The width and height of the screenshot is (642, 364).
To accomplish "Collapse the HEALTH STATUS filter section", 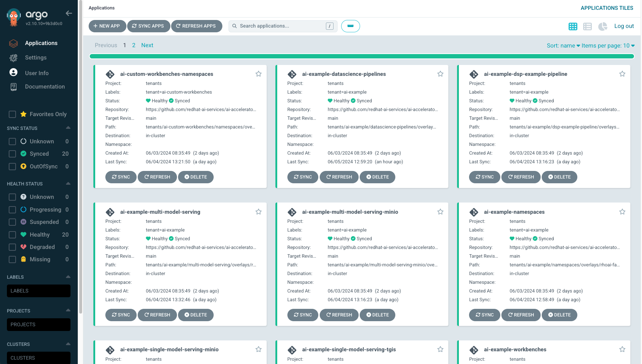I will 68,183.
